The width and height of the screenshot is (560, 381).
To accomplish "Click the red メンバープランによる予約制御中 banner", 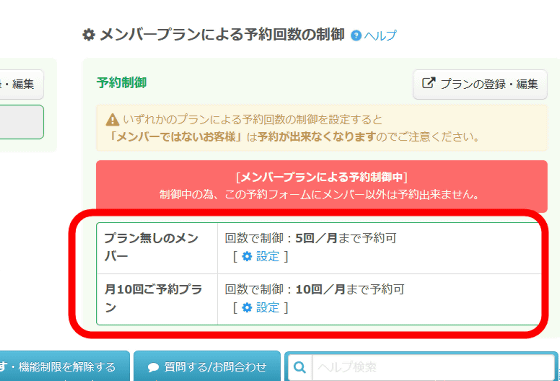I will point(322,186).
